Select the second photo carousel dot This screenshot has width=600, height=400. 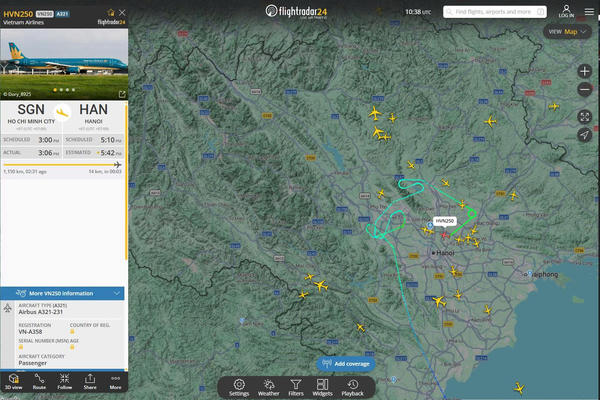(x=61, y=90)
